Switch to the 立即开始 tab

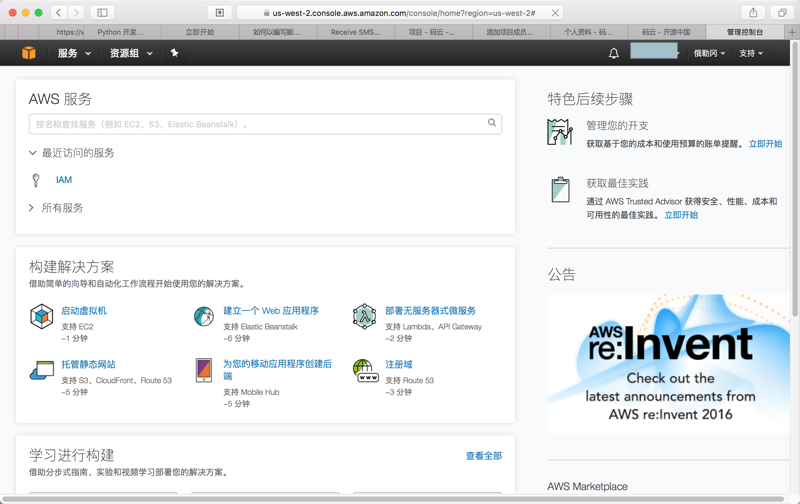[200, 32]
